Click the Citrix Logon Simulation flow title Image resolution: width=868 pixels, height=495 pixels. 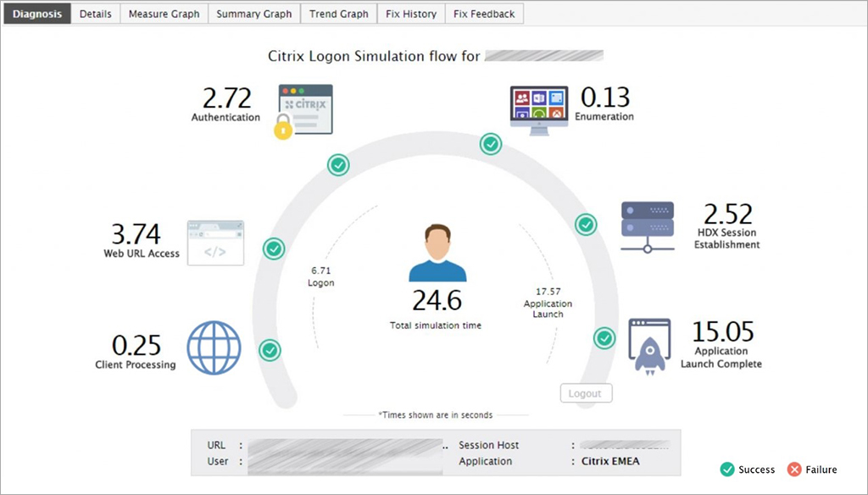tap(374, 57)
